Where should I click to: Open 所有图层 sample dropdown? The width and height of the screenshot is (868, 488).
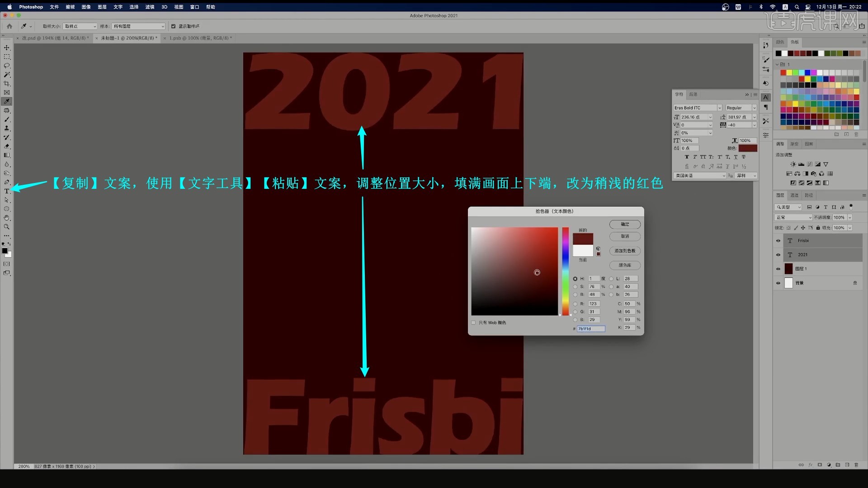[x=138, y=26]
